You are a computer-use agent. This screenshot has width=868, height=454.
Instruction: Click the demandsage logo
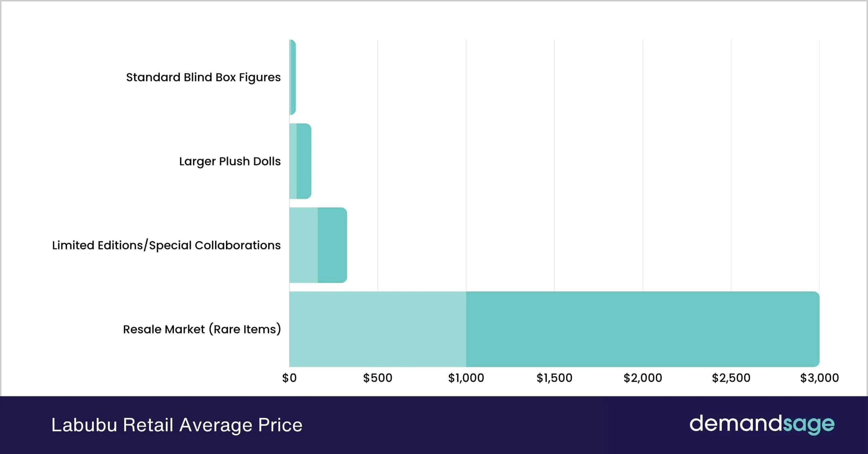(762, 424)
